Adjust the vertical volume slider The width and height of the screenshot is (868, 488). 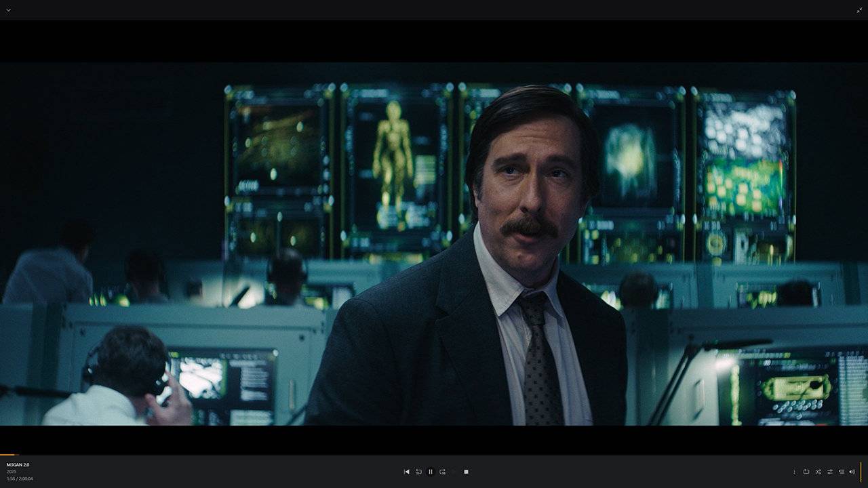point(861,472)
